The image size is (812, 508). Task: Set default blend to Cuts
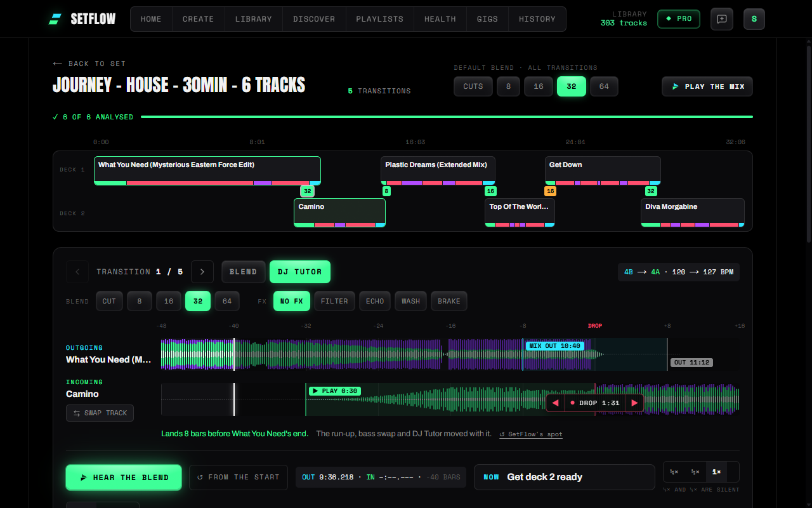click(x=473, y=86)
